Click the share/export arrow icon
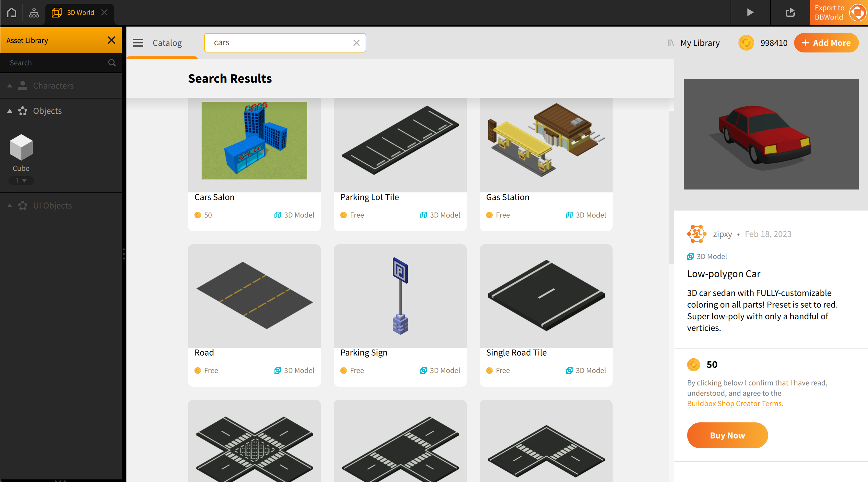Image resolution: width=868 pixels, height=482 pixels. (790, 12)
